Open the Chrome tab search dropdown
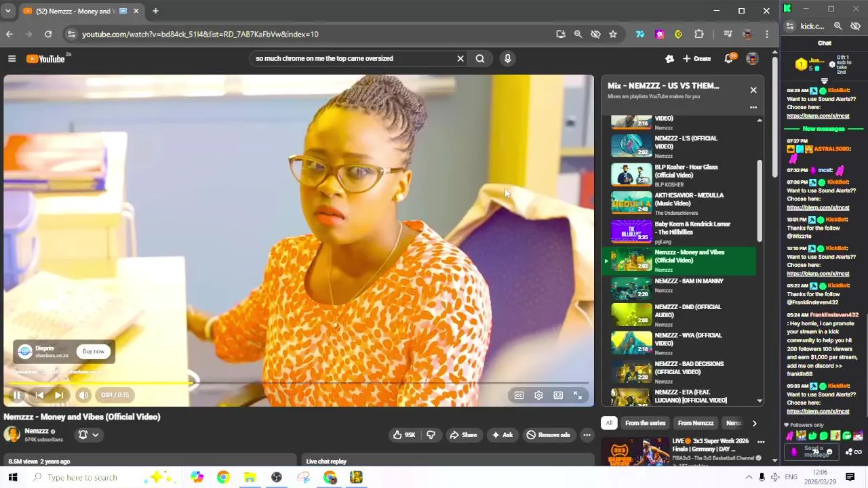 (7, 11)
